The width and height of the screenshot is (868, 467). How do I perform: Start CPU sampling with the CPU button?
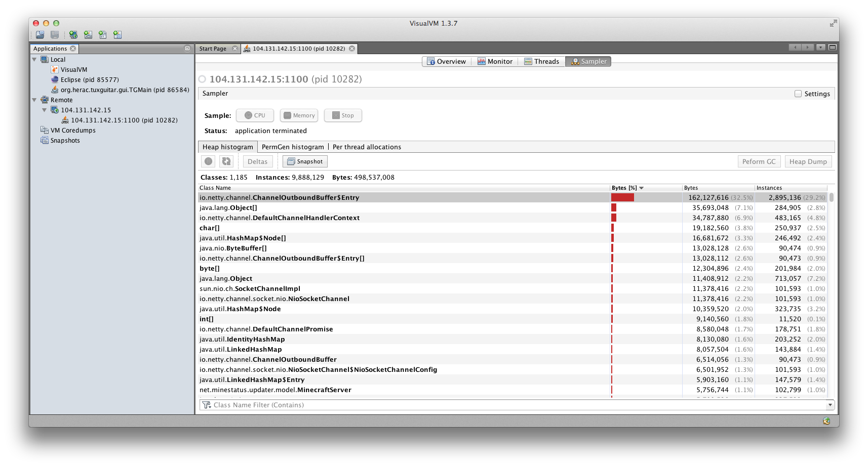click(x=255, y=115)
